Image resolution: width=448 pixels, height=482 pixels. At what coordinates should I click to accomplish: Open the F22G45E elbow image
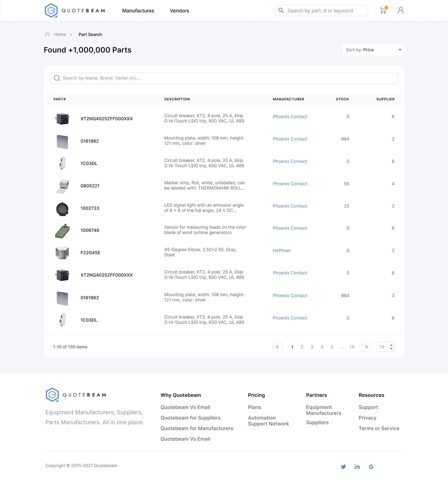[62, 253]
